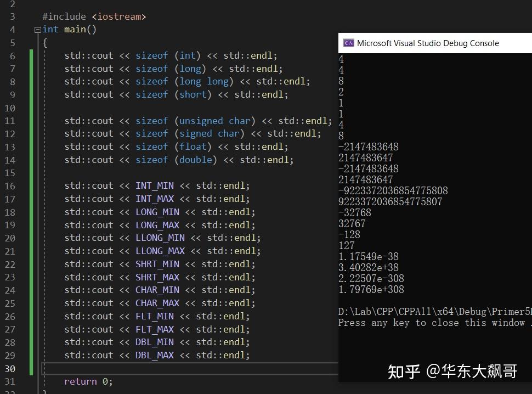Click line number 6 in the gutter
The width and height of the screenshot is (532, 394).
coord(13,56)
